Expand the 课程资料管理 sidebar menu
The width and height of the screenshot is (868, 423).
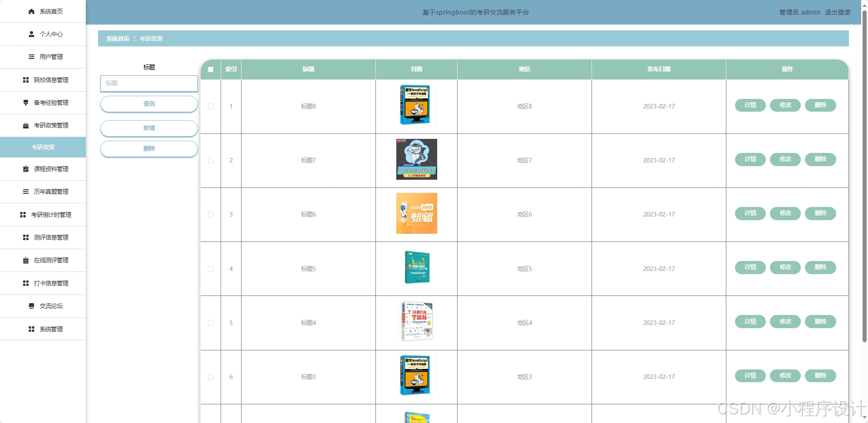click(43, 169)
